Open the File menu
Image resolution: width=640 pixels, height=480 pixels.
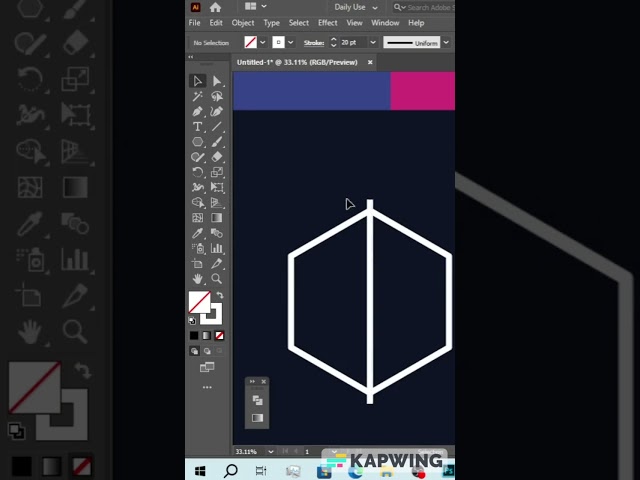point(194,23)
